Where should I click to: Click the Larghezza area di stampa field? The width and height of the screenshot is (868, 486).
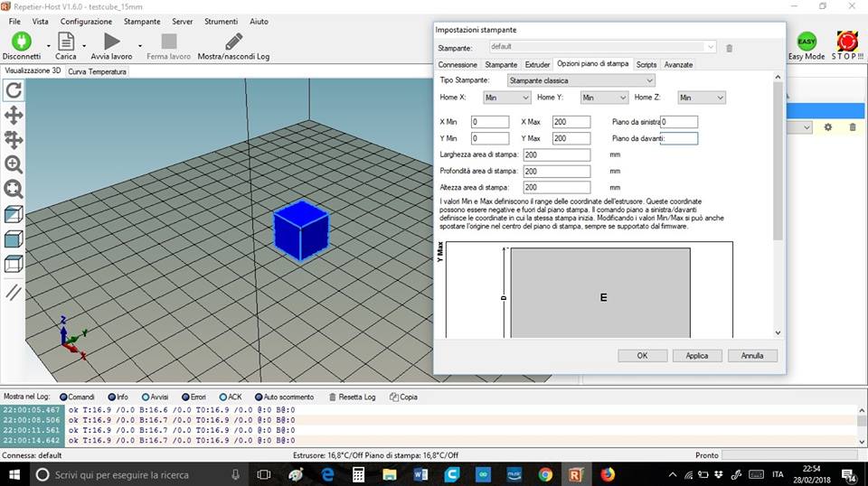click(556, 154)
